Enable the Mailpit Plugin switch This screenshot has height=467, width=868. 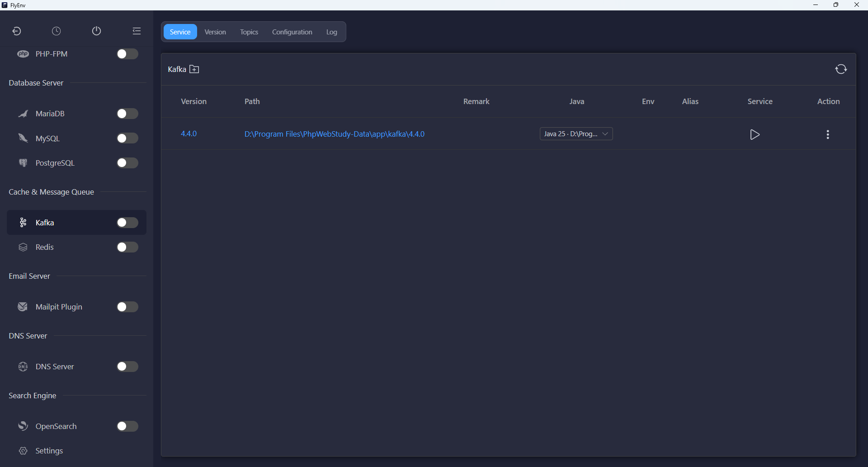(127, 307)
